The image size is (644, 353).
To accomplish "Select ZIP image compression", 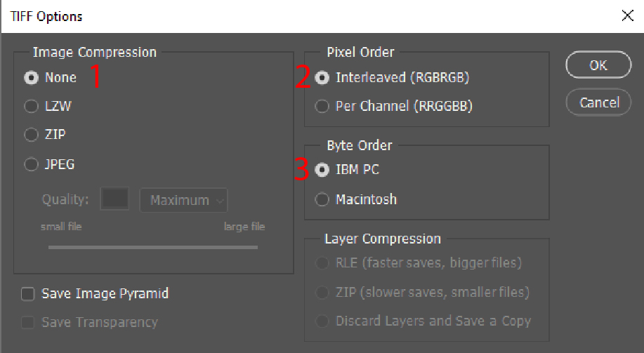I will [31, 134].
